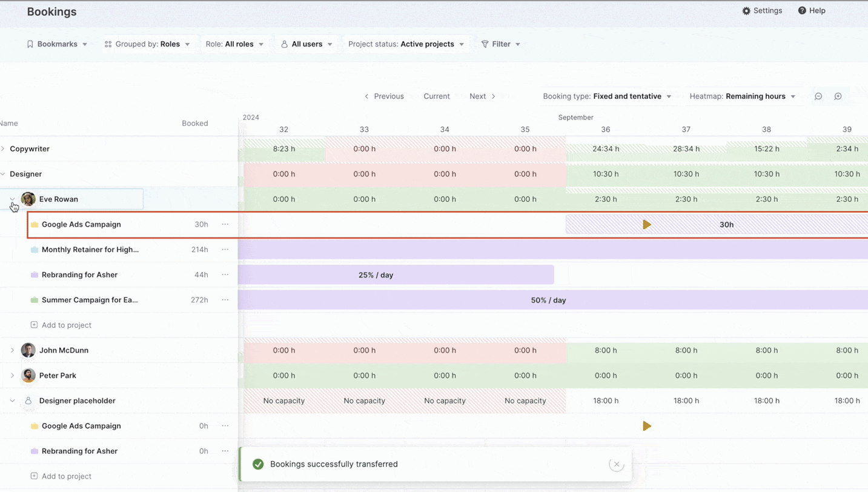This screenshot has width=868, height=492.
Task: Click the Help question mark icon
Action: (x=802, y=11)
